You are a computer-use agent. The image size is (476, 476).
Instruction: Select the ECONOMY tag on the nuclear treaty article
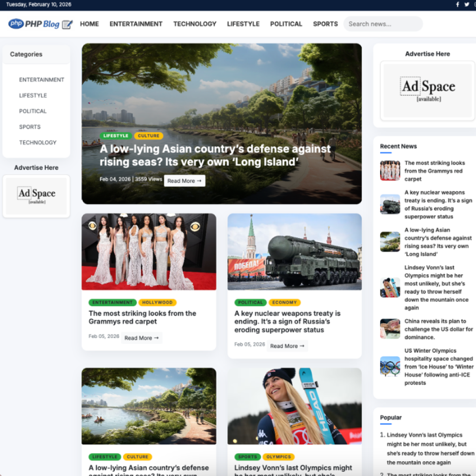pos(284,302)
